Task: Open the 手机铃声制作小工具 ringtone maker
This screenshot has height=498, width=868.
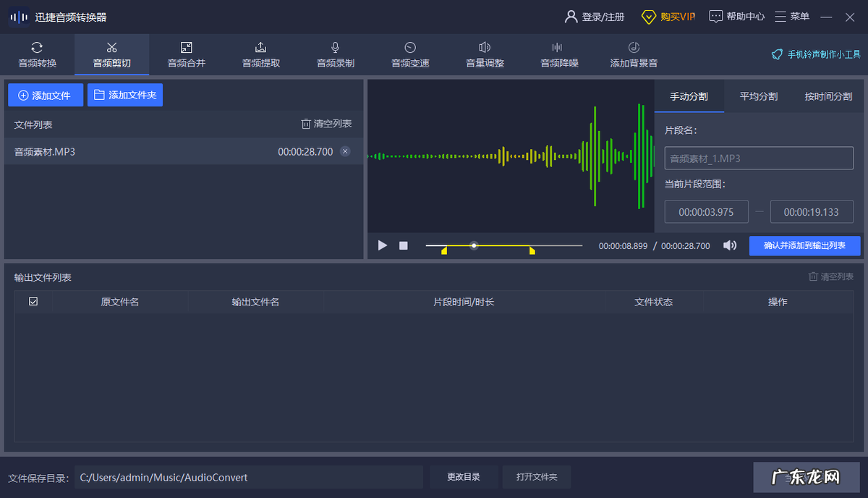Action: [814, 54]
